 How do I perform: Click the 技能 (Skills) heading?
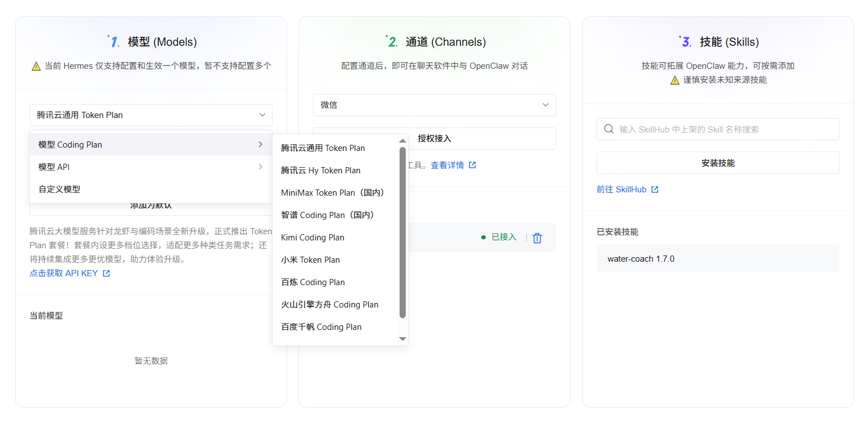click(x=729, y=42)
